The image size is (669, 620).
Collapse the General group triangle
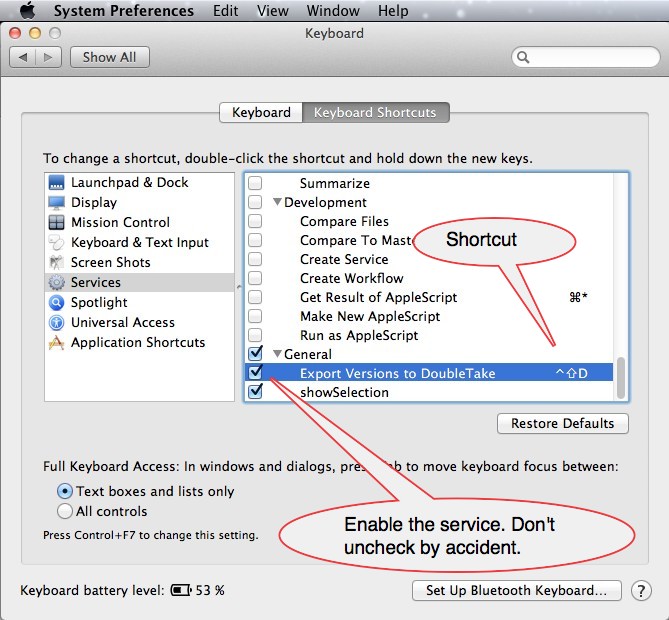(x=278, y=355)
